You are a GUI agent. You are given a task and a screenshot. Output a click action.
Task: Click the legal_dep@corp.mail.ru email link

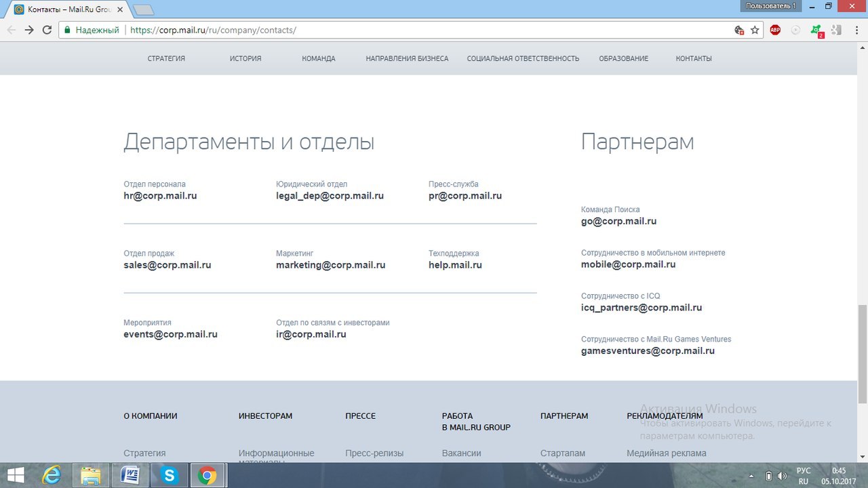(330, 196)
